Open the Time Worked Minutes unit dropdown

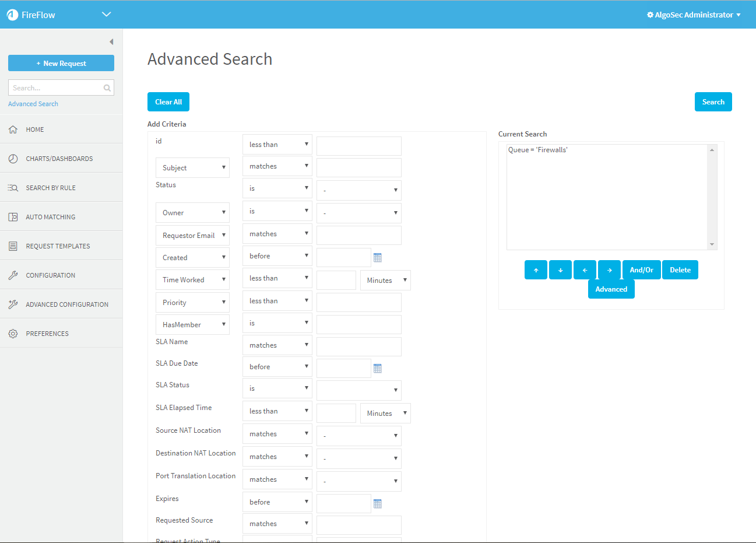385,281
